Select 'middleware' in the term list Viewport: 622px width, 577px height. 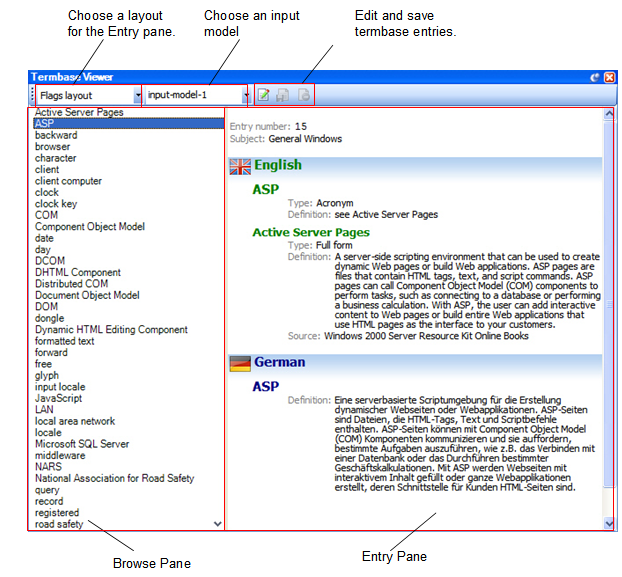tap(60, 456)
